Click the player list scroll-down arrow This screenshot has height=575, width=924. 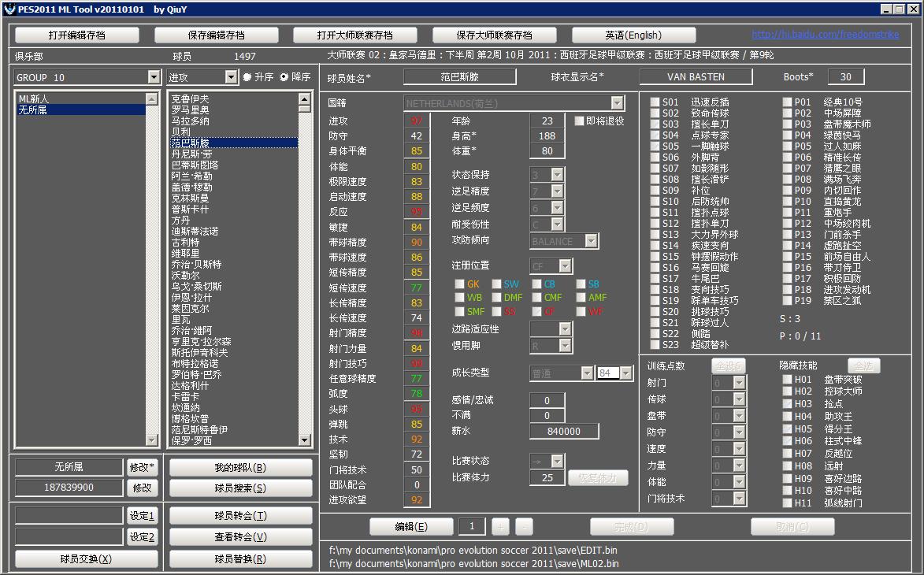(304, 440)
